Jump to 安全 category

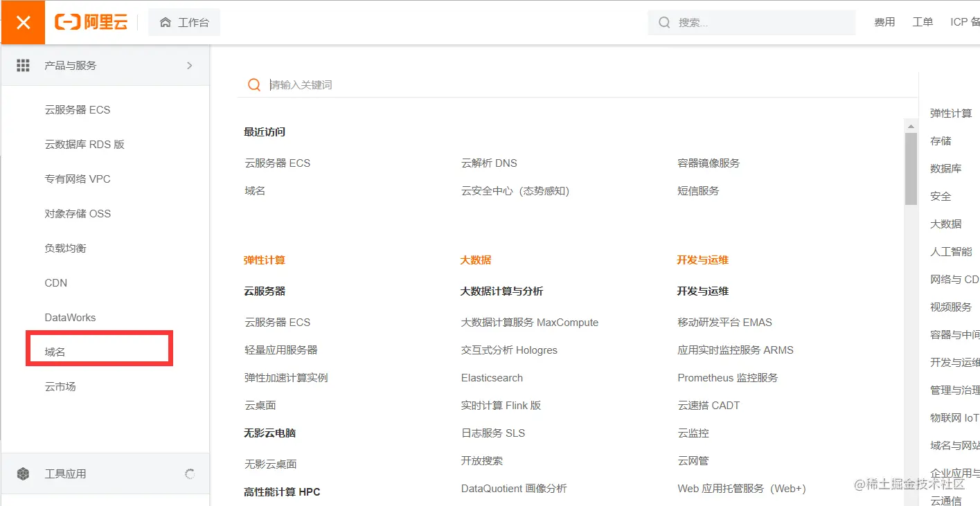pyautogui.click(x=941, y=196)
